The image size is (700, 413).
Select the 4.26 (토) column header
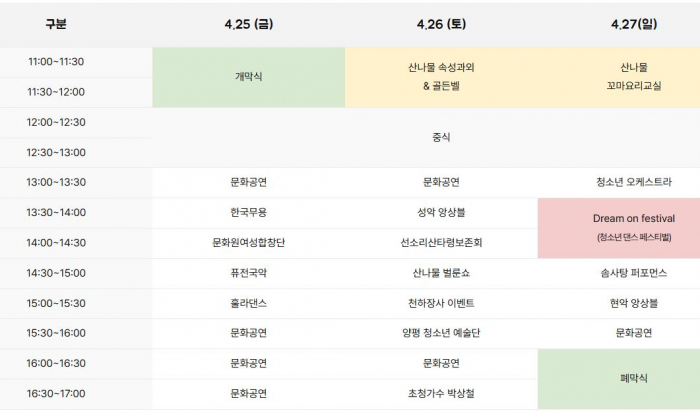coord(441,23)
